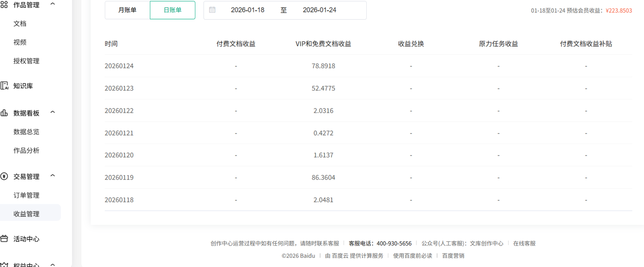Collapse the 交易管理 section chevron
This screenshot has height=267, width=644.
click(x=52, y=175)
